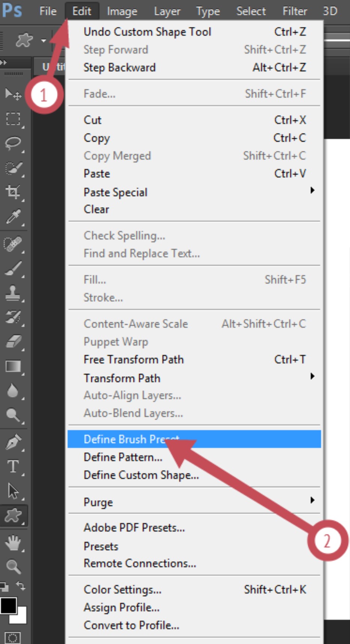Select the Clone Stamp tool
Screen dimensions: 350x644
click(x=13, y=293)
